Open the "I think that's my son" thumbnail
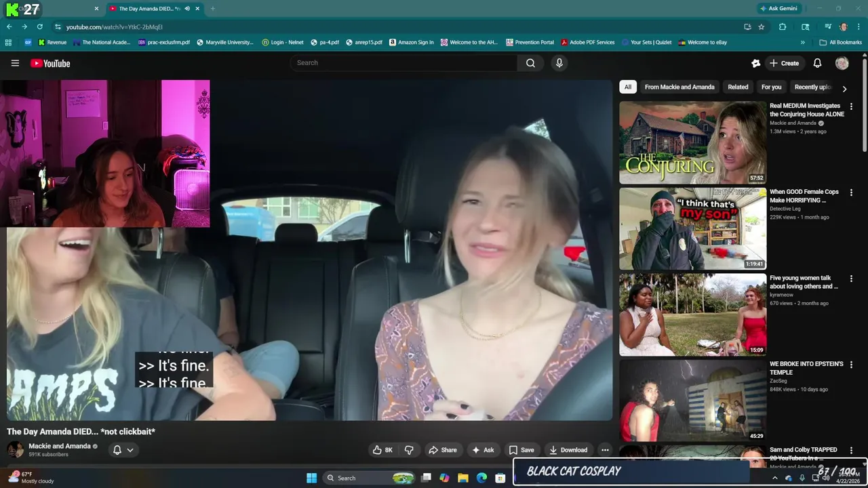This screenshot has height=488, width=868. 692,228
